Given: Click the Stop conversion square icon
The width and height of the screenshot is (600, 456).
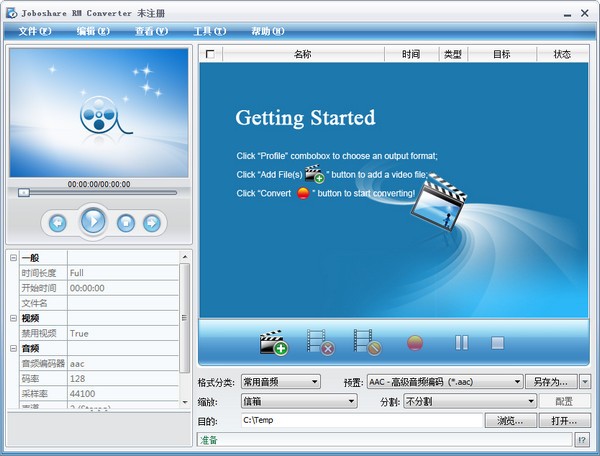Looking at the screenshot, I should point(497,343).
